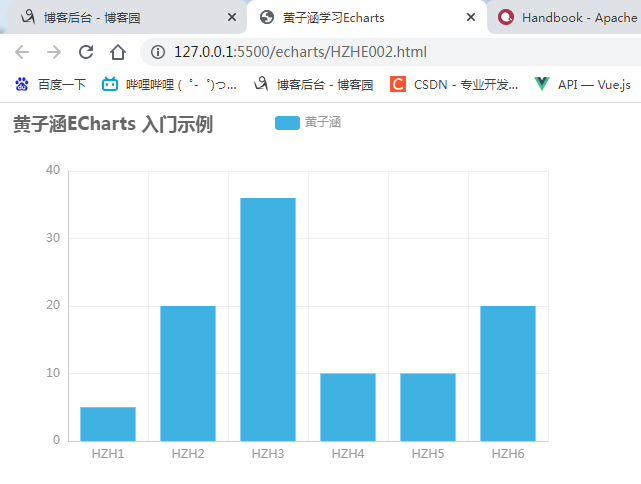Click the Baidu paw bookmark icon
641x484 pixels.
(22, 85)
